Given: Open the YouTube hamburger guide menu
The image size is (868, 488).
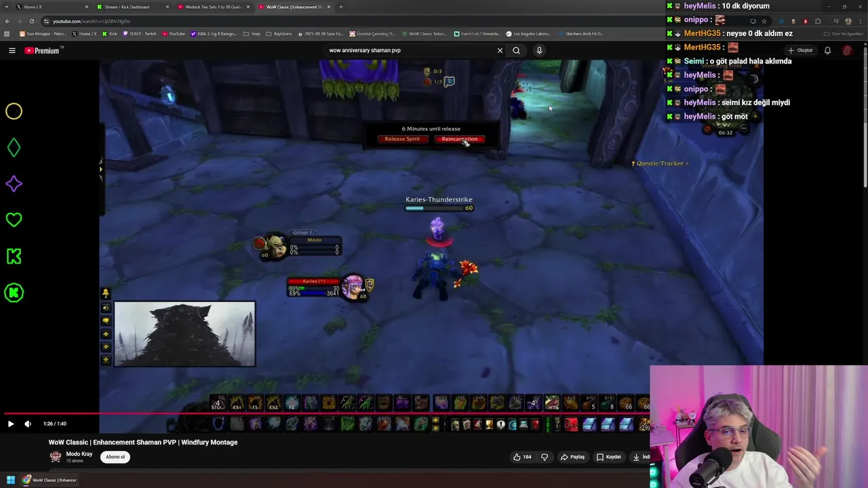Looking at the screenshot, I should click(12, 50).
